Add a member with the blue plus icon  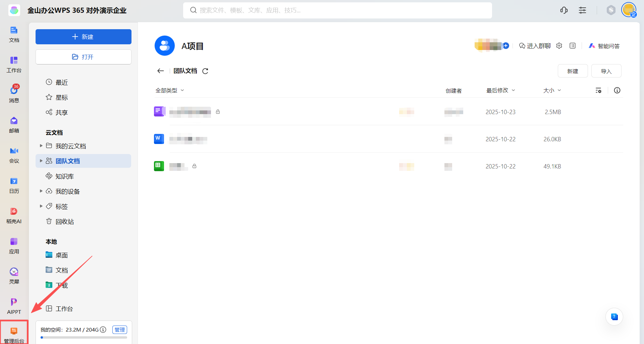pos(506,46)
